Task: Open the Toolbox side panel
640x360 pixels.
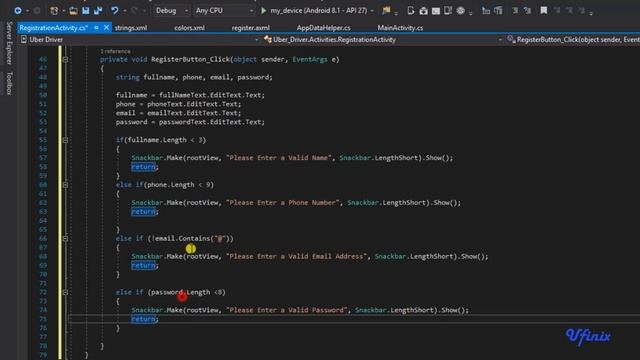Action: 9,83
